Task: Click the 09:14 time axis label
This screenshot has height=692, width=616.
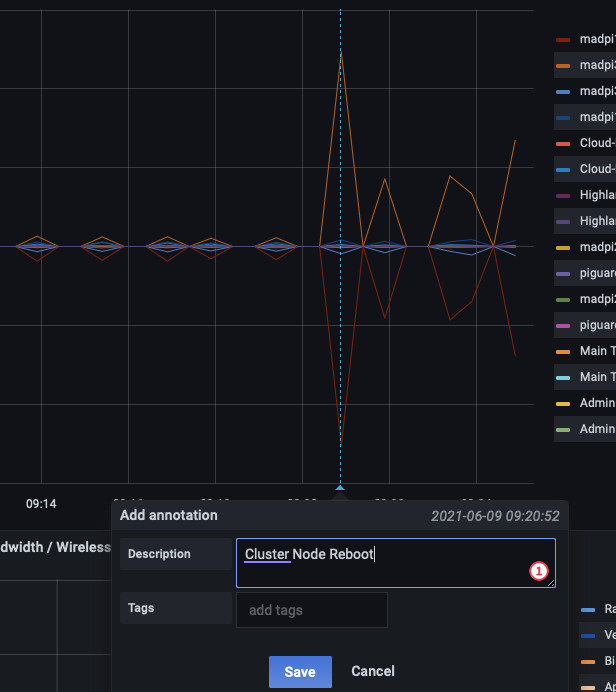Action: click(41, 504)
